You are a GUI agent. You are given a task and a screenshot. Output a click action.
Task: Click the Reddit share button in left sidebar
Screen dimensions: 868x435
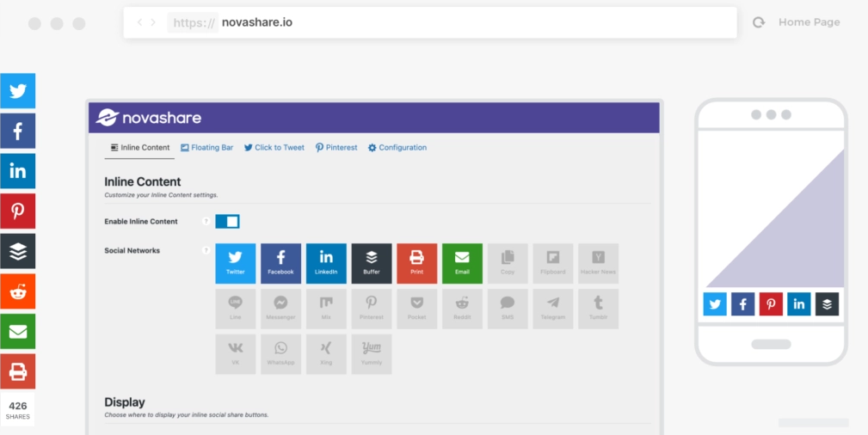[18, 291]
